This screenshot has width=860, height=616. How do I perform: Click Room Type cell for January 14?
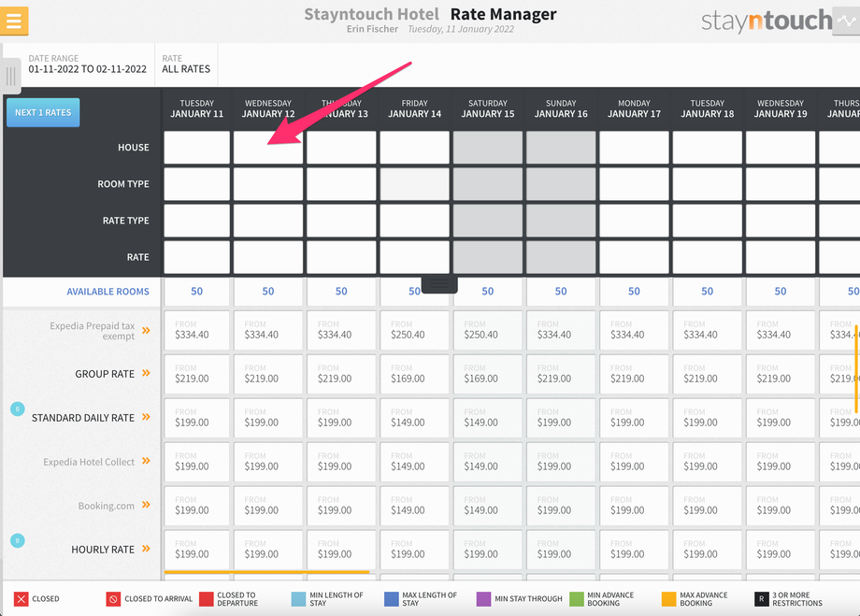click(x=415, y=184)
